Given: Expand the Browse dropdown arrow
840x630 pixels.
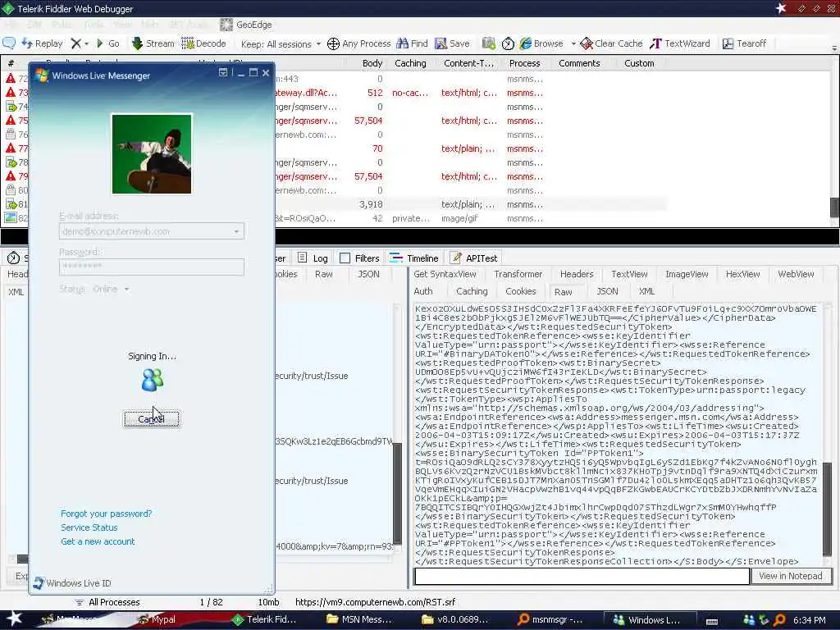Looking at the screenshot, I should [573, 43].
